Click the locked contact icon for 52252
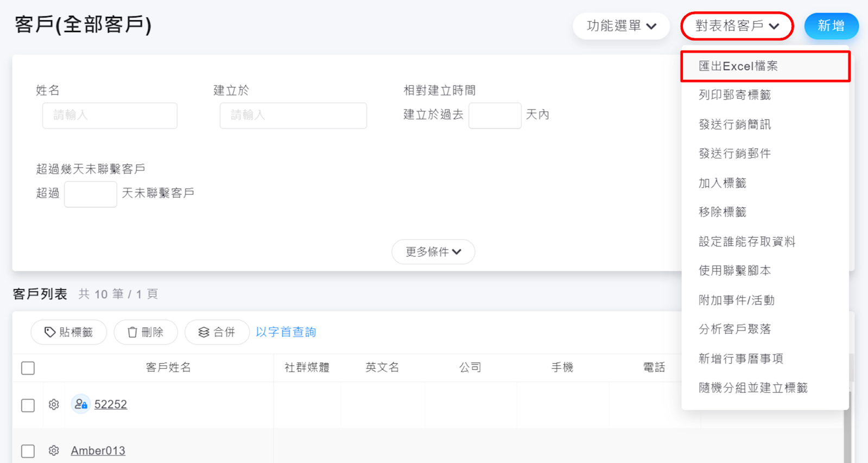868x463 pixels. (x=81, y=404)
